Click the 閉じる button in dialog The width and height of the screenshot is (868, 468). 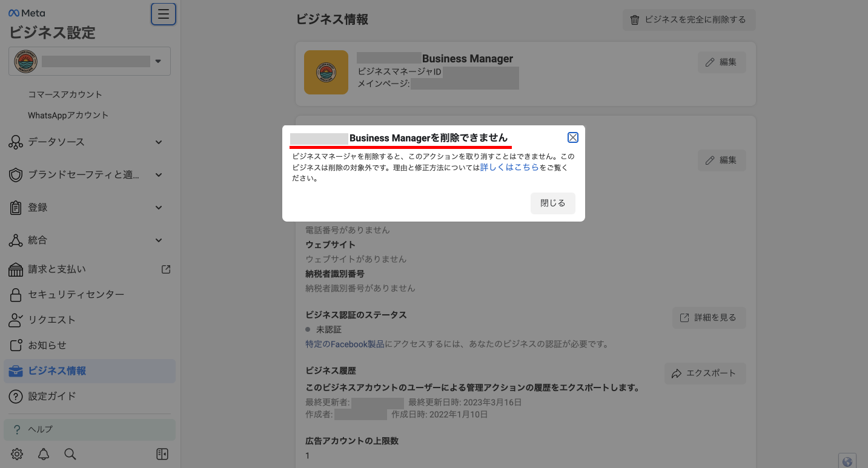(553, 203)
